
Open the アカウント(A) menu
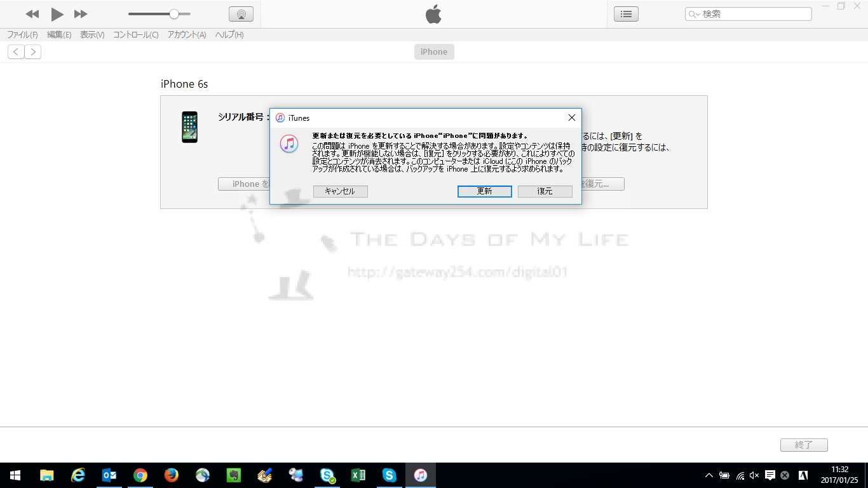[x=187, y=35]
